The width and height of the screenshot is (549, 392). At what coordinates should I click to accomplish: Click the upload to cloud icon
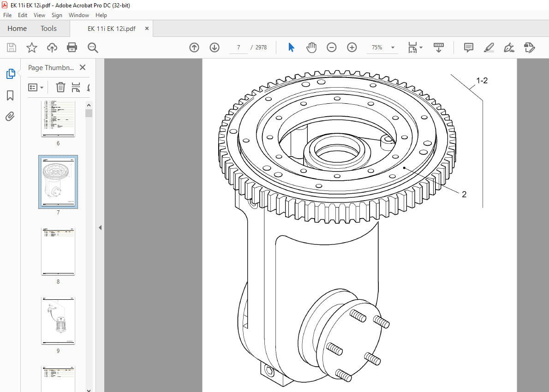point(52,48)
